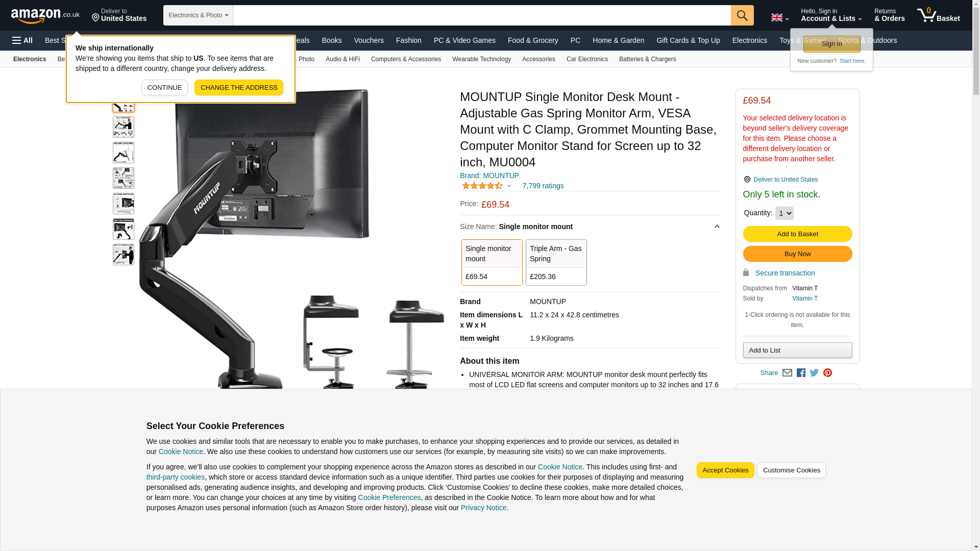
Task: Share on Twitter icon
Action: [x=814, y=373]
